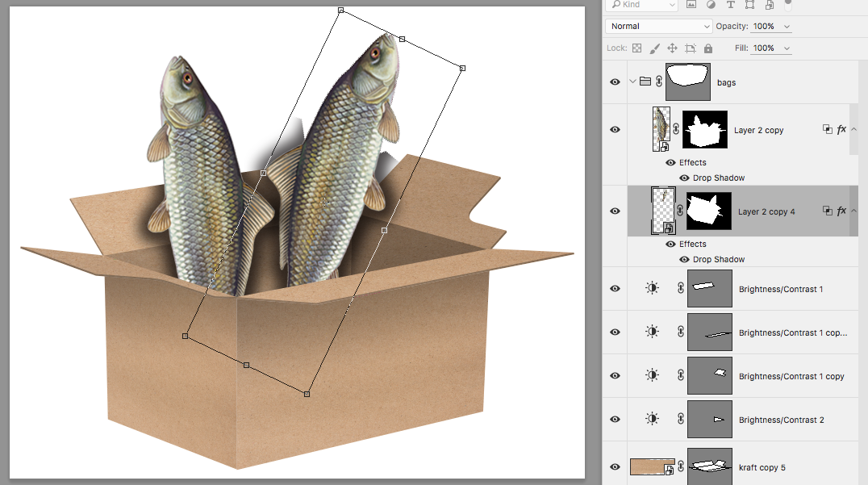The width and height of the screenshot is (868, 485).
Task: Collapse effects list on Layer 2 copy 4
Action: point(853,211)
